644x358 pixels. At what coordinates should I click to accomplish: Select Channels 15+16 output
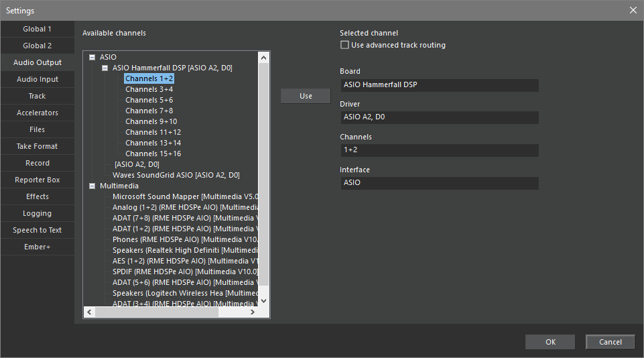coord(153,154)
